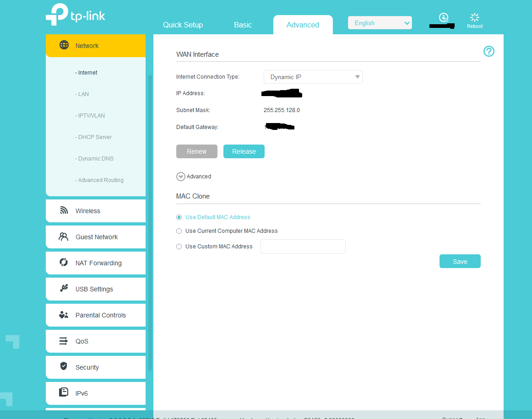Select Use Current Computer MAC Address
Viewport: 532px width, 419px height.
[x=179, y=231]
